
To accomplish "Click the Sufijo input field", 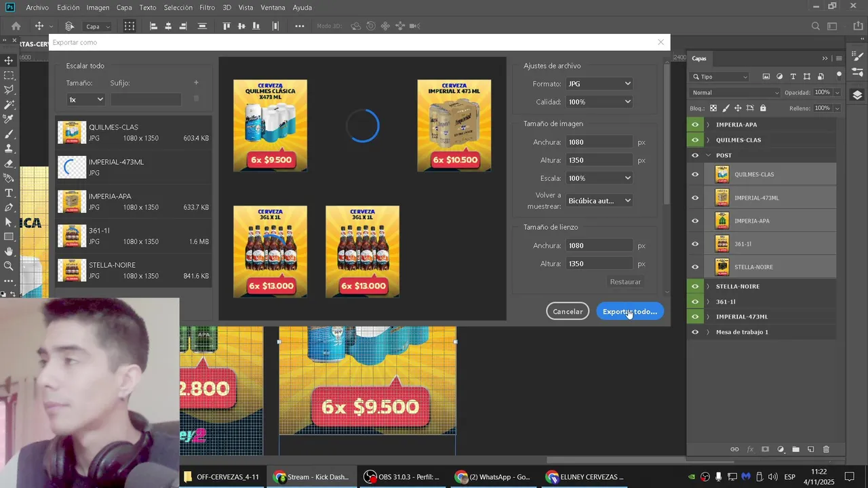I will tap(146, 100).
